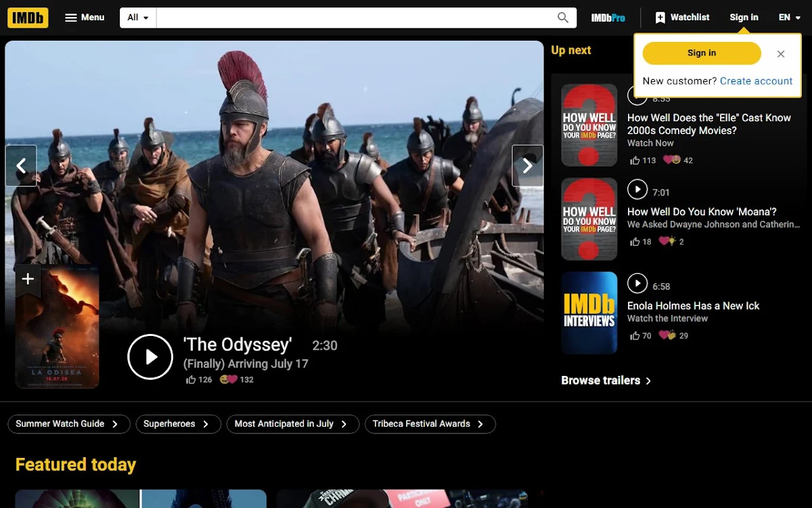Click 'Watch Now' under Elle video
This screenshot has height=508, width=812.
click(x=650, y=143)
